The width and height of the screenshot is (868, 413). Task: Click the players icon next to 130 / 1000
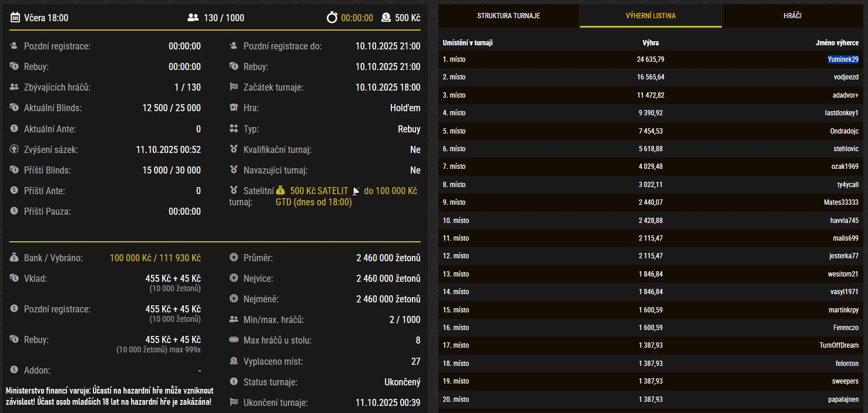tap(193, 18)
